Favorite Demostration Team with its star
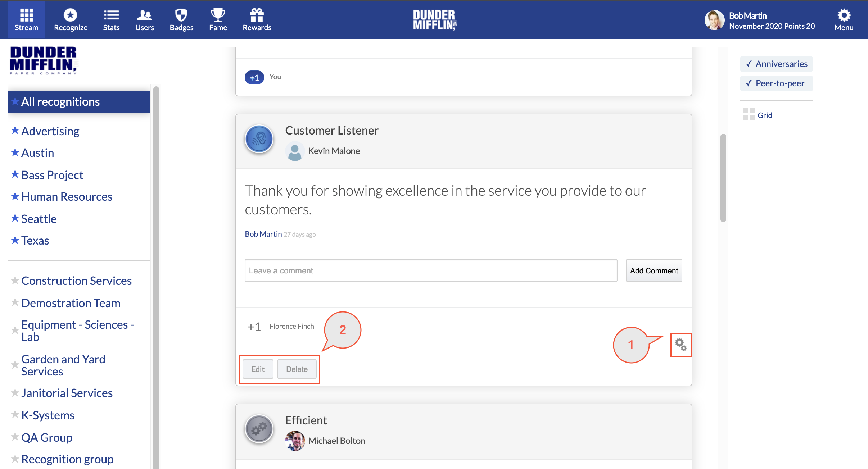868x469 pixels. (x=15, y=302)
